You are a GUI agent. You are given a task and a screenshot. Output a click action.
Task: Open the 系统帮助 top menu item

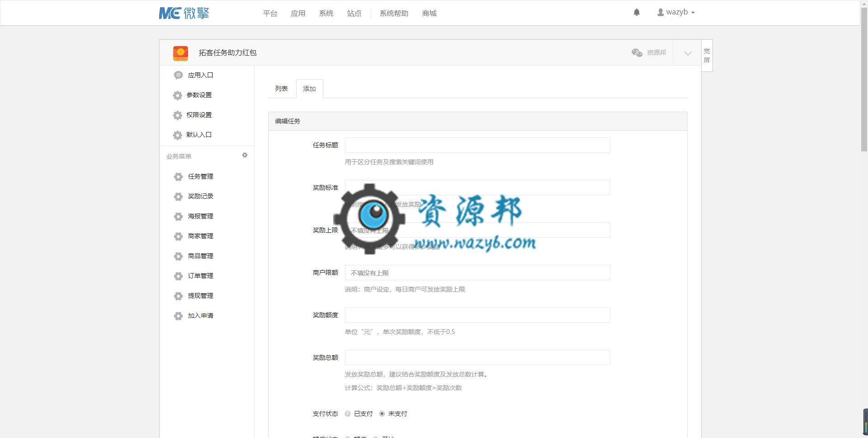point(394,14)
